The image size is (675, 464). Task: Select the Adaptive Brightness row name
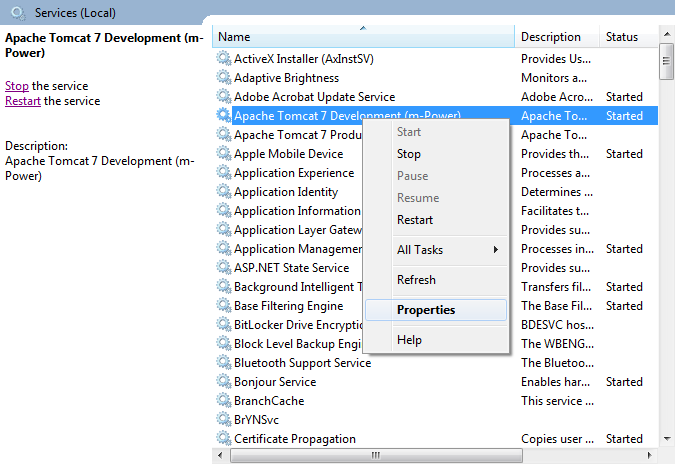pyautogui.click(x=286, y=78)
